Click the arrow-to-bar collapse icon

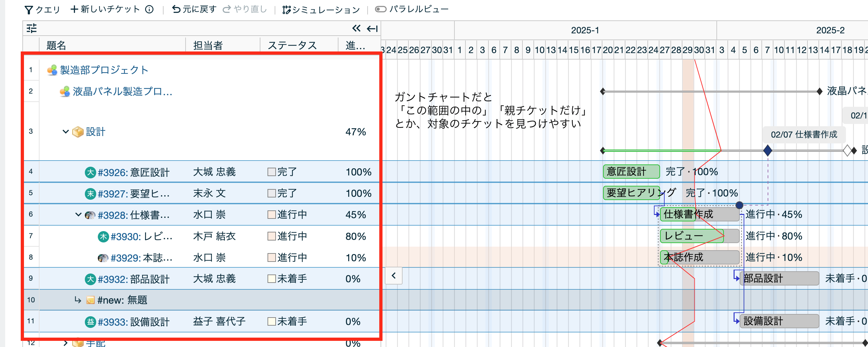[x=372, y=28]
